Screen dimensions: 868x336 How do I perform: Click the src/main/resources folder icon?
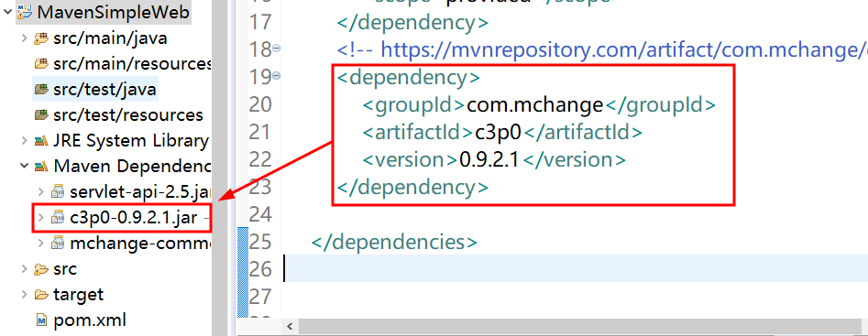41,63
